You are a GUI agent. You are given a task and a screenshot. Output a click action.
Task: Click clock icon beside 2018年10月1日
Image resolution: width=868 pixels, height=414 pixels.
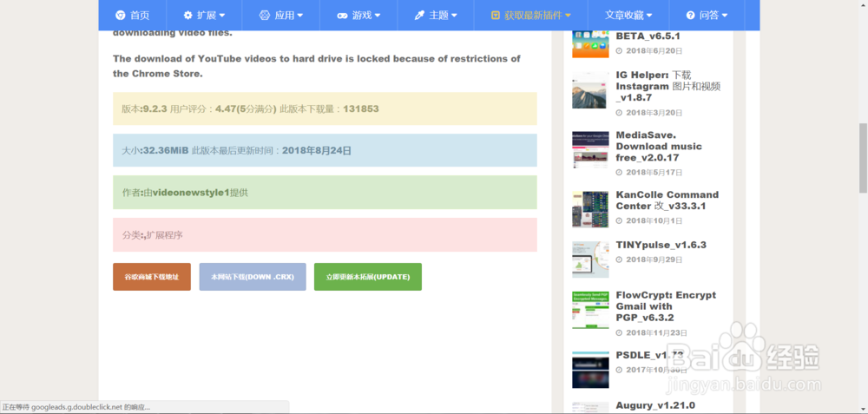coord(620,220)
